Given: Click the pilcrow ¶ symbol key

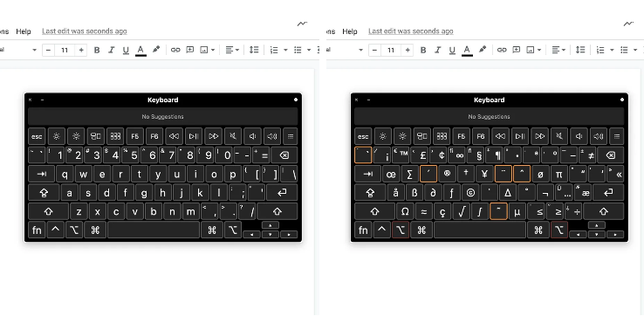Looking at the screenshot, I should [494, 155].
